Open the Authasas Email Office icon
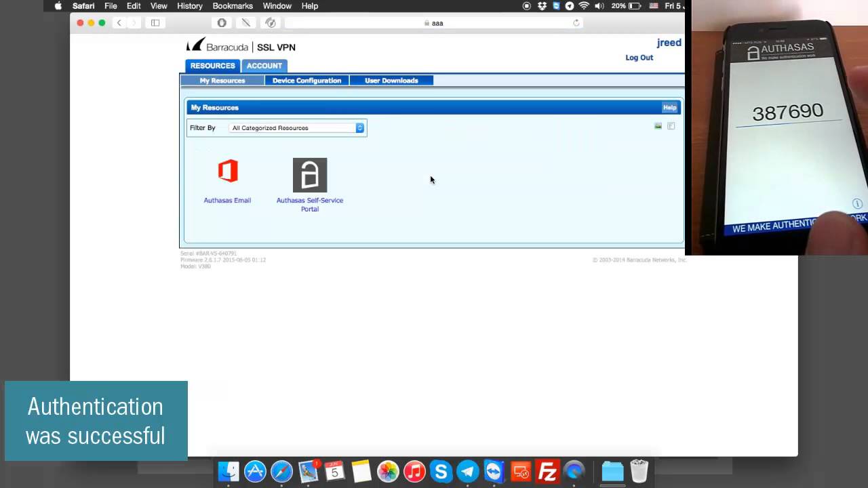The width and height of the screenshot is (868, 488). point(228,171)
